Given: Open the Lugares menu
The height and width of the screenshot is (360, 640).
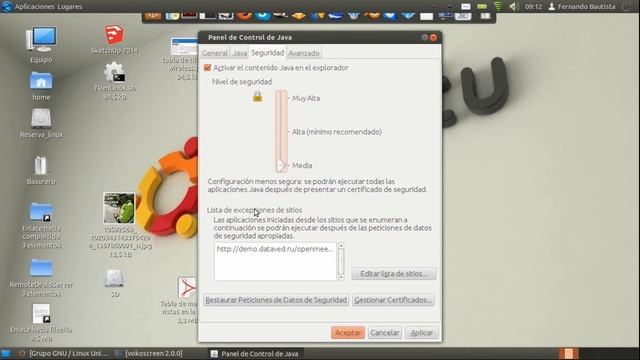Looking at the screenshot, I should tap(70, 7).
